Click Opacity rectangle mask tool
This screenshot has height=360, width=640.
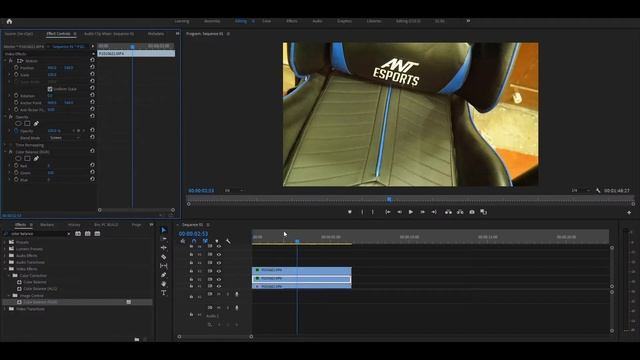(27, 123)
